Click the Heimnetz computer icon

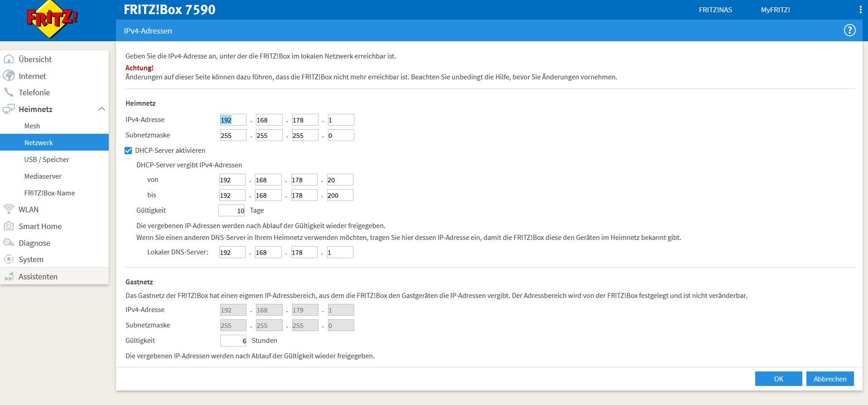[x=9, y=109]
